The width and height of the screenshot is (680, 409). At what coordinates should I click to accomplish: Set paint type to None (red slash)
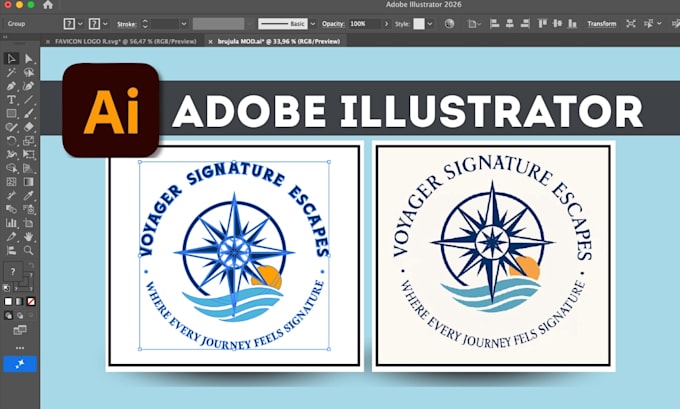click(31, 301)
